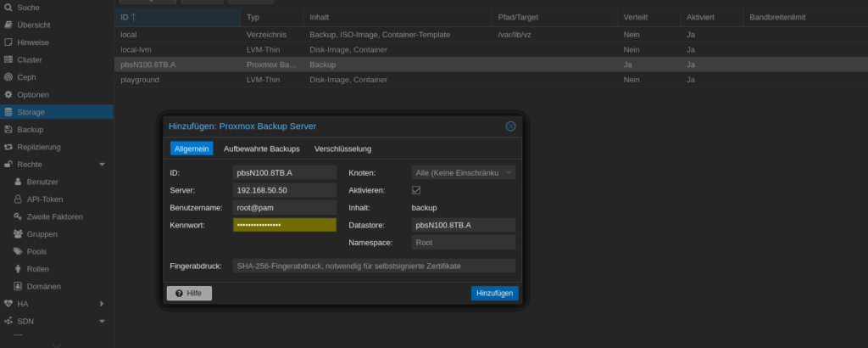This screenshot has width=868, height=348.
Task: Close the Proxmox Backup Server dialog
Action: point(510,126)
